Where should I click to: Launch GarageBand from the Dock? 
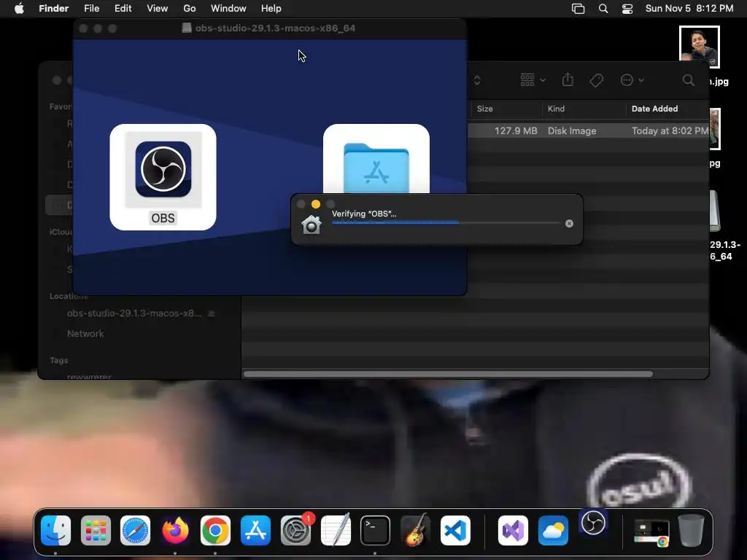coord(415,531)
